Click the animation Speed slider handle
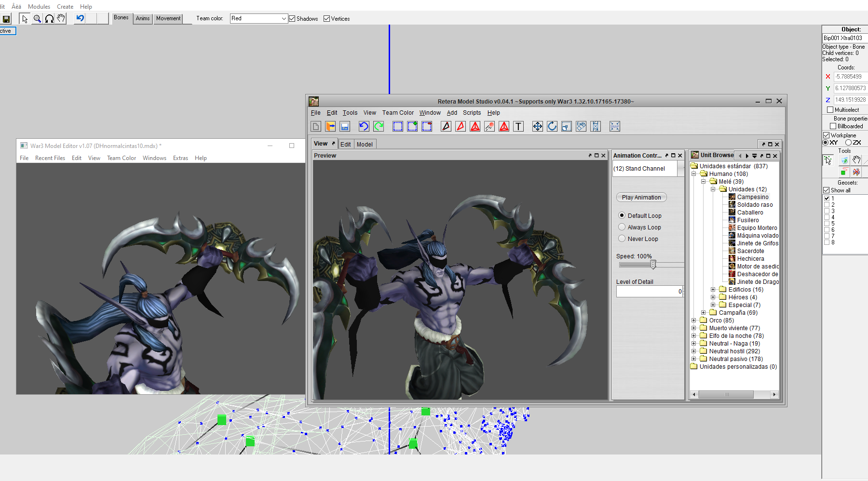 (653, 265)
